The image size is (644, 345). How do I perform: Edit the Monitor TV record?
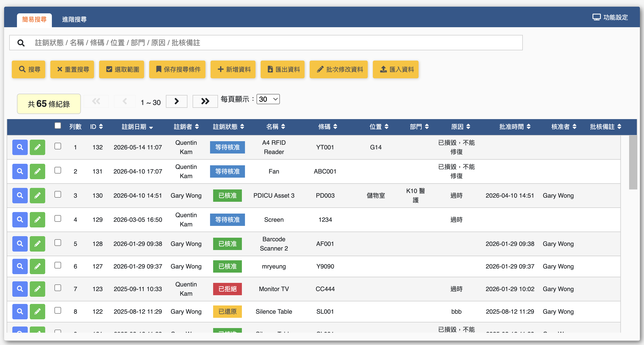(x=37, y=289)
